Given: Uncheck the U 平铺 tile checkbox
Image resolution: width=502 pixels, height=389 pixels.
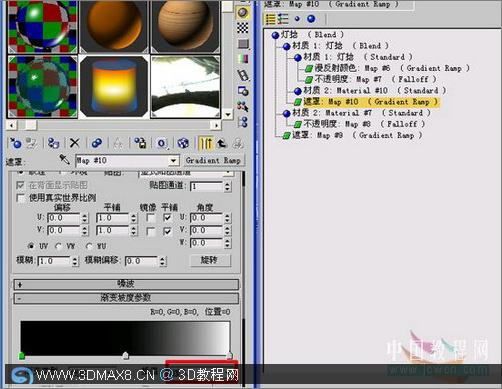Looking at the screenshot, I should [168, 218].
